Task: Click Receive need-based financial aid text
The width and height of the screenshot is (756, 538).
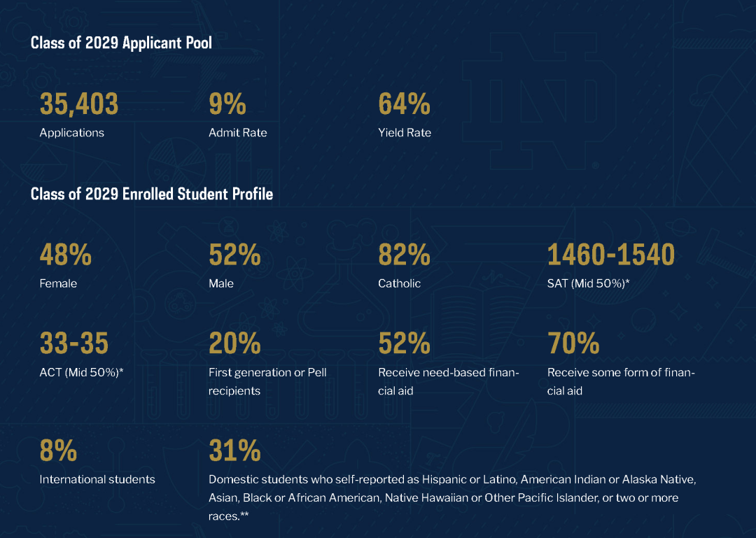Action: (448, 381)
